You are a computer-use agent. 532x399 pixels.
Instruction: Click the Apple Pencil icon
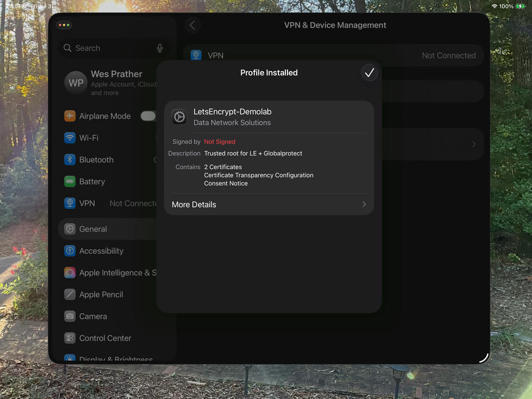click(x=70, y=295)
